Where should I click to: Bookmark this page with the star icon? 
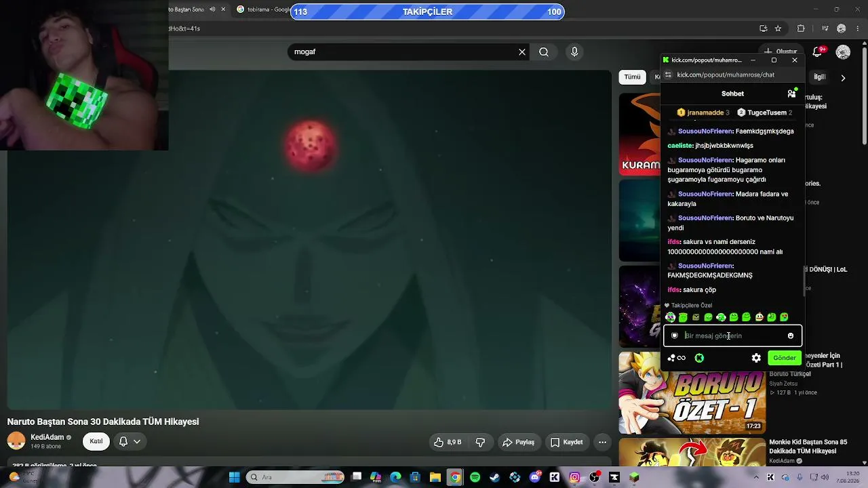click(778, 28)
